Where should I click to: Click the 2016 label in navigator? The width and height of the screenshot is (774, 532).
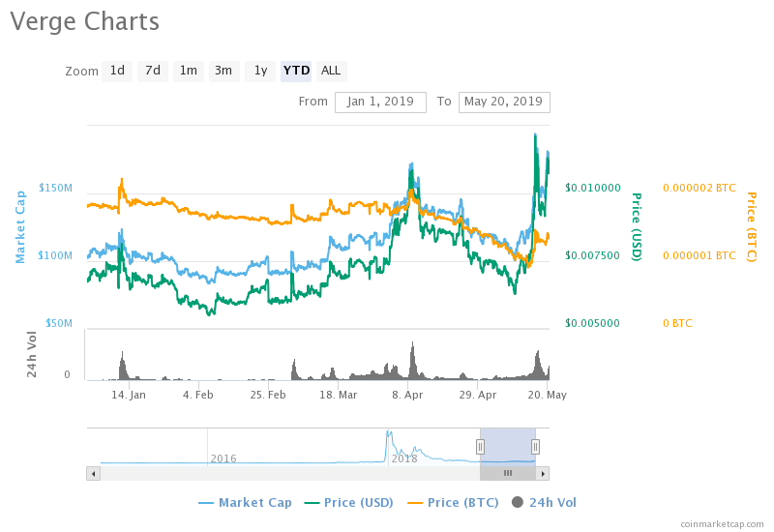point(223,458)
